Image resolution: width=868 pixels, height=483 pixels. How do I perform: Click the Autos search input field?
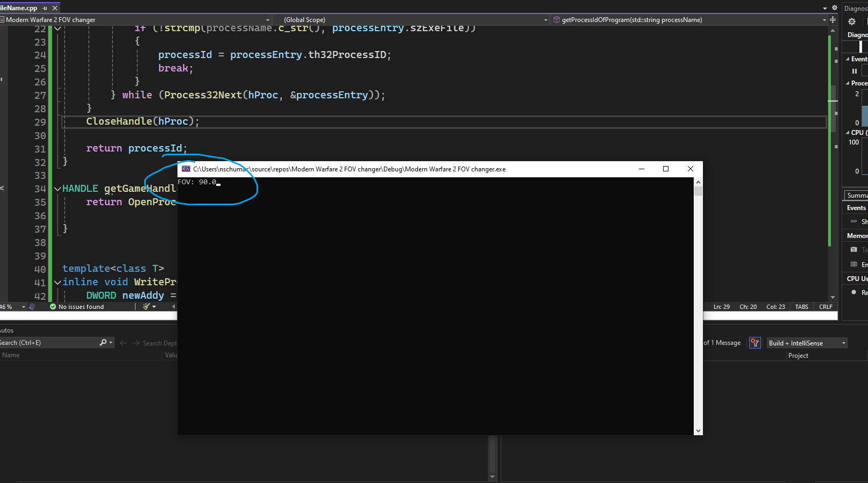pyautogui.click(x=49, y=343)
